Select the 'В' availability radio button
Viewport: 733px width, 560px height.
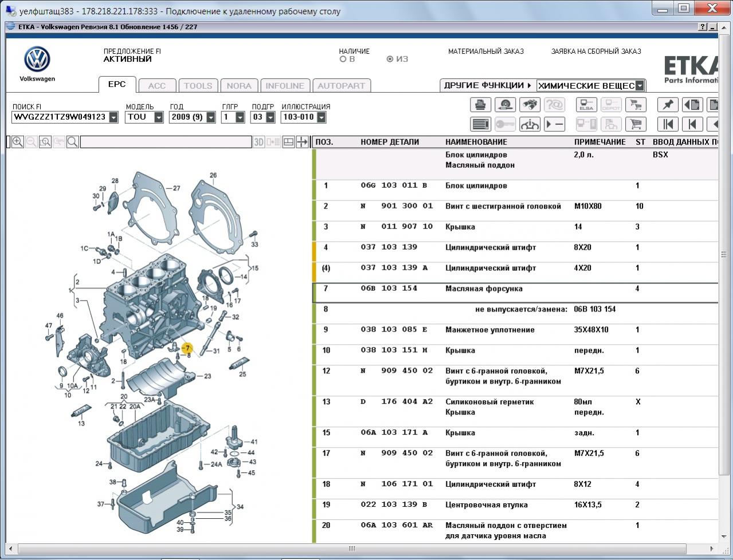coord(343,59)
